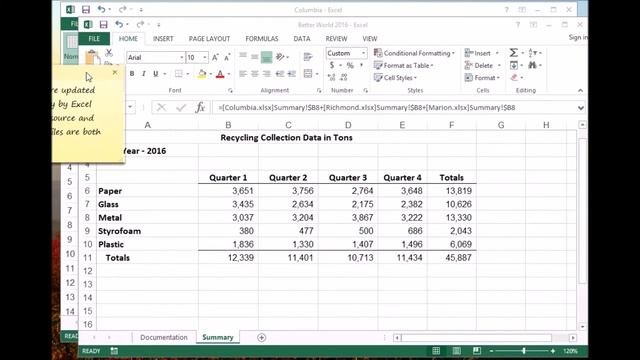Increase indent in Alignment group
The width and height of the screenshot is (640, 360).
pyautogui.click(x=291, y=74)
